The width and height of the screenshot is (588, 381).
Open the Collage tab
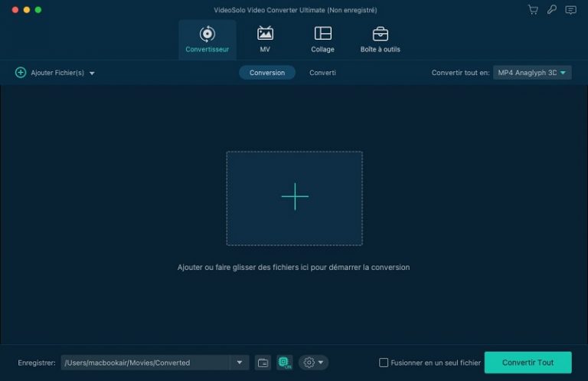322,39
